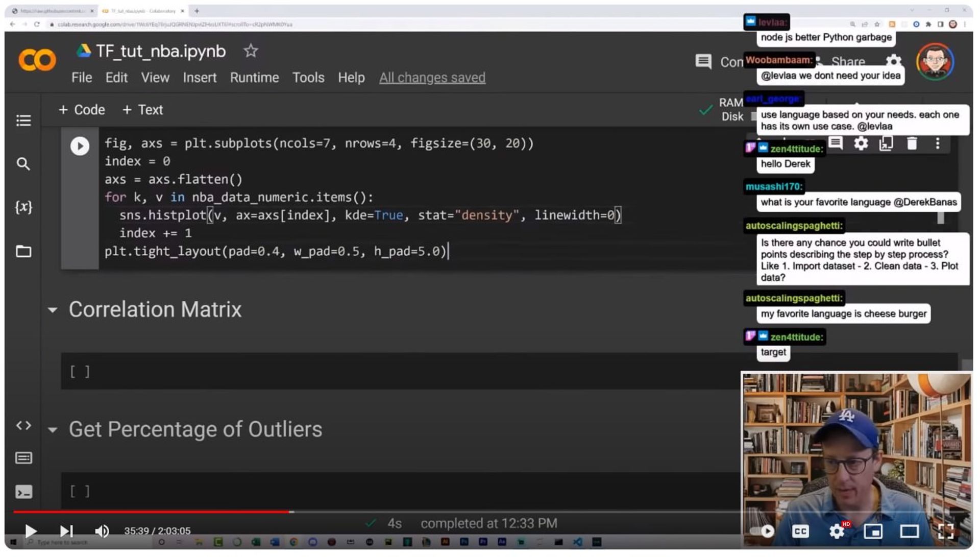The height and width of the screenshot is (557, 980).
Task: Open the cell's more actions menu
Action: click(x=938, y=143)
